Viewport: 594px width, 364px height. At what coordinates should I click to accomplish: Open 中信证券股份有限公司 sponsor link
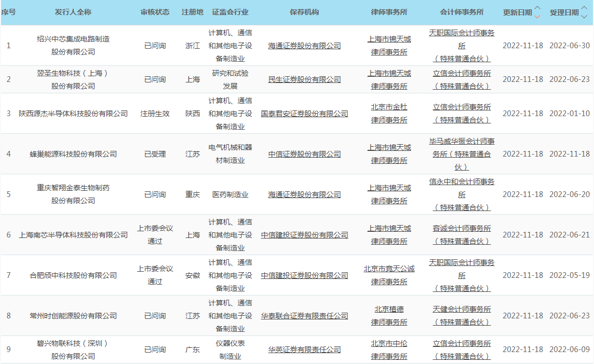point(304,154)
